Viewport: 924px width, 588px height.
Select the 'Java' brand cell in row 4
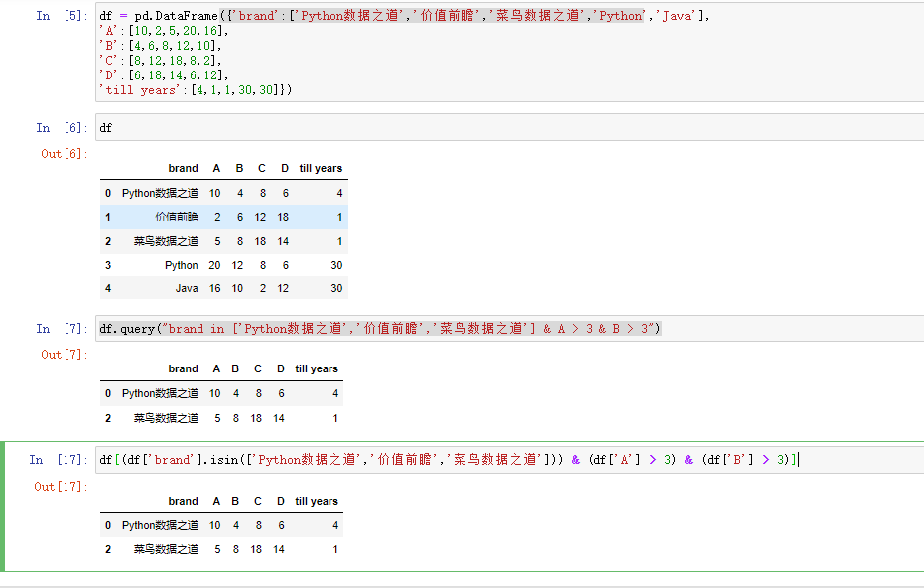(x=187, y=288)
